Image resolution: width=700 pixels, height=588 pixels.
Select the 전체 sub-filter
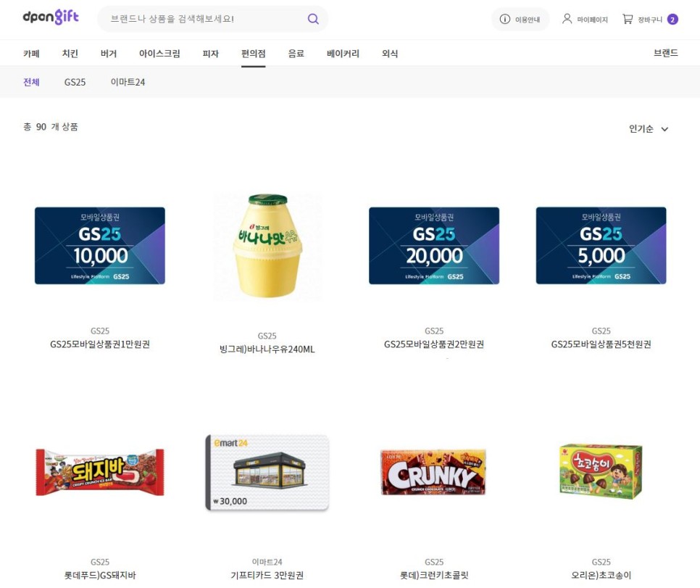tap(31, 82)
